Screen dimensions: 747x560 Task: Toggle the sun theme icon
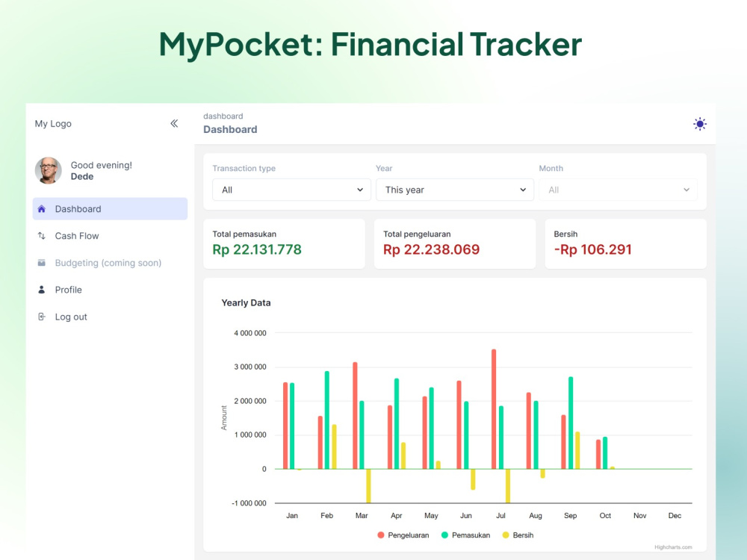coord(699,124)
